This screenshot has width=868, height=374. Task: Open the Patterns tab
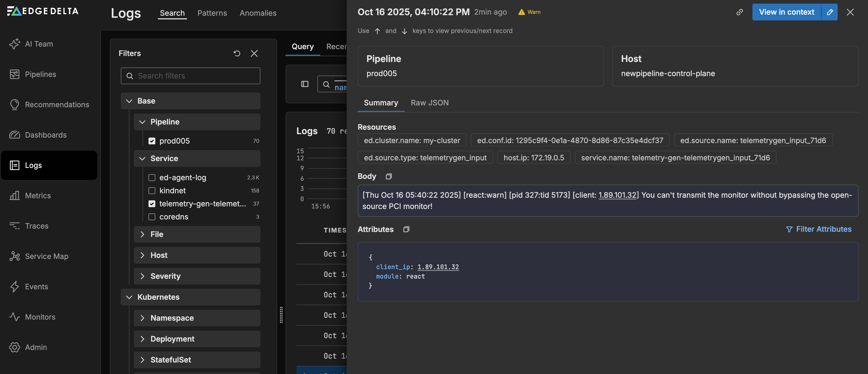[212, 13]
